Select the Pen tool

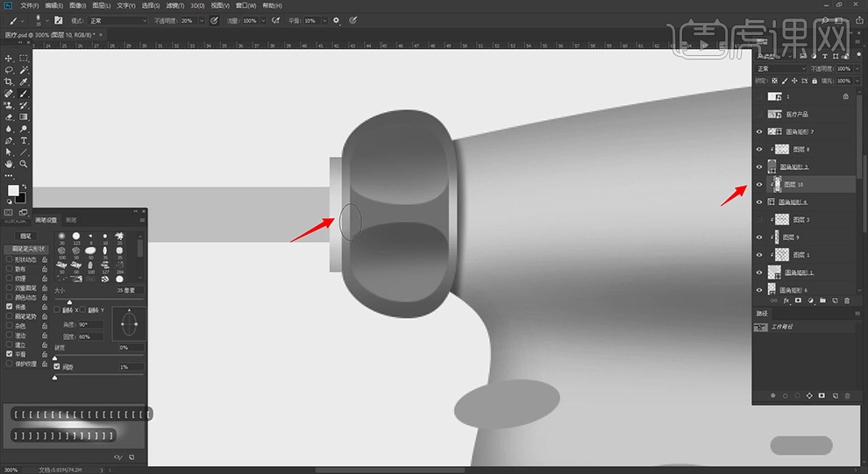tap(8, 141)
